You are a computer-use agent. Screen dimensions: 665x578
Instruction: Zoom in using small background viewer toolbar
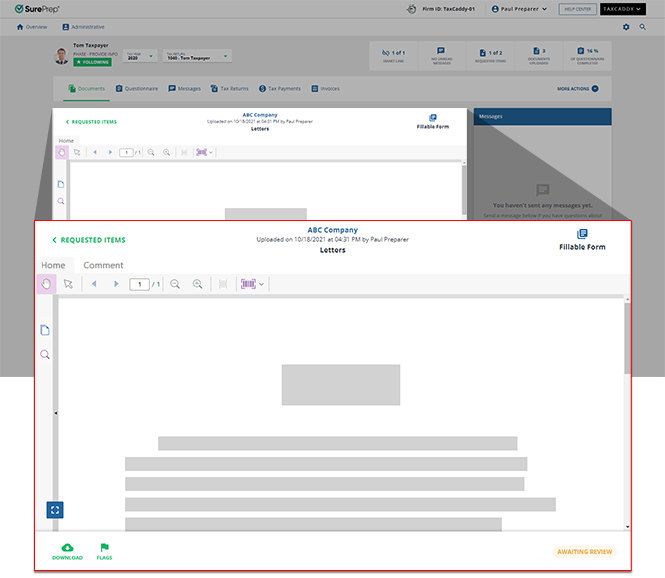pyautogui.click(x=167, y=152)
